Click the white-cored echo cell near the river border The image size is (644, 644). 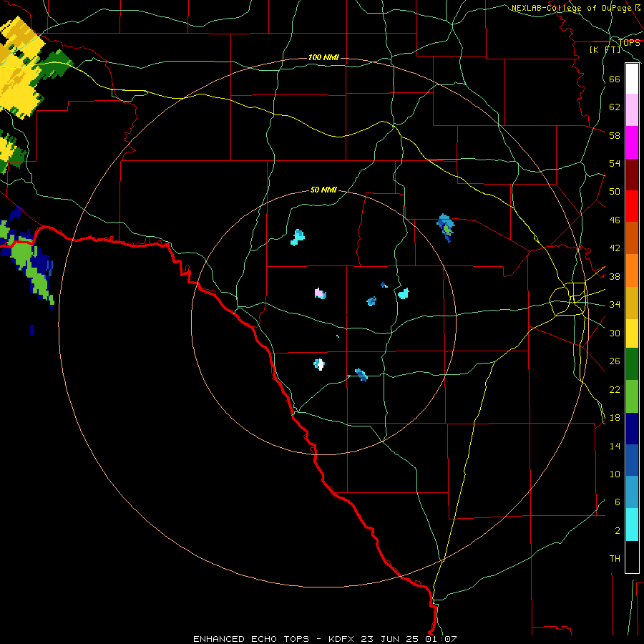click(319, 364)
